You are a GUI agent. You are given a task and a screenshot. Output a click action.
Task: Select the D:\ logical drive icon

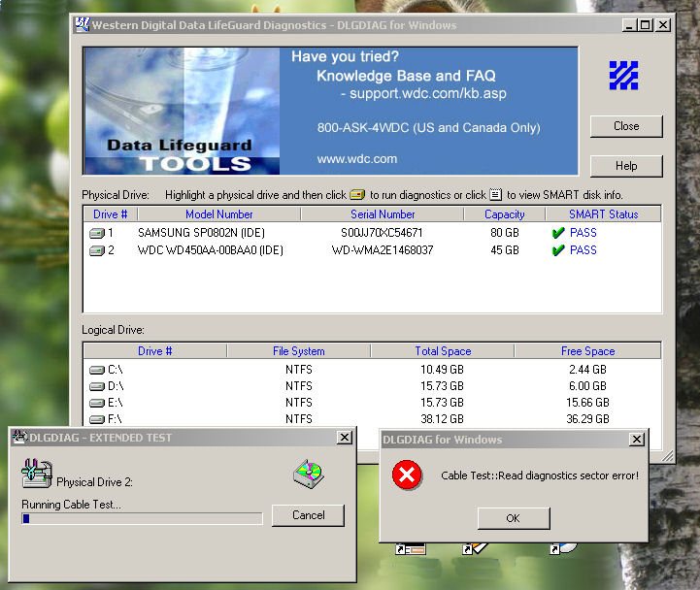pos(96,386)
